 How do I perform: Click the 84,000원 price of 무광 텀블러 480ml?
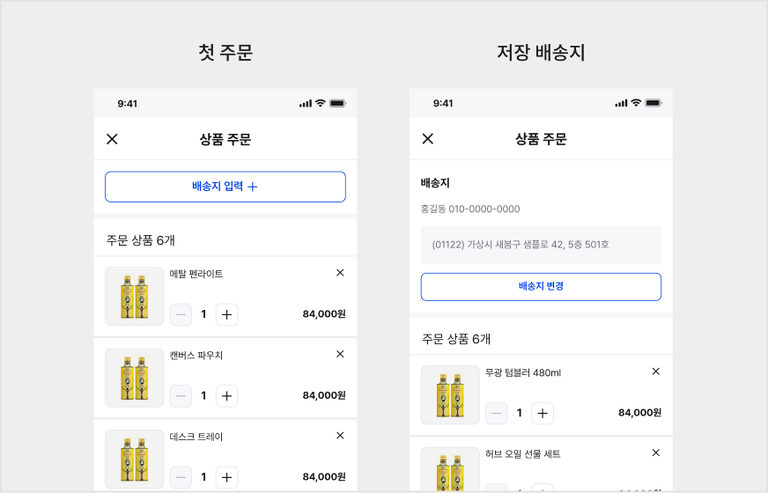(640, 413)
